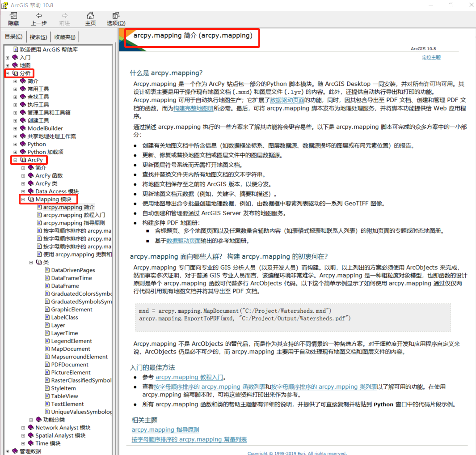Viewport: 476px width, 455px height.
Task: Click the page icon beside DataDrivenPages
Action: 47,270
